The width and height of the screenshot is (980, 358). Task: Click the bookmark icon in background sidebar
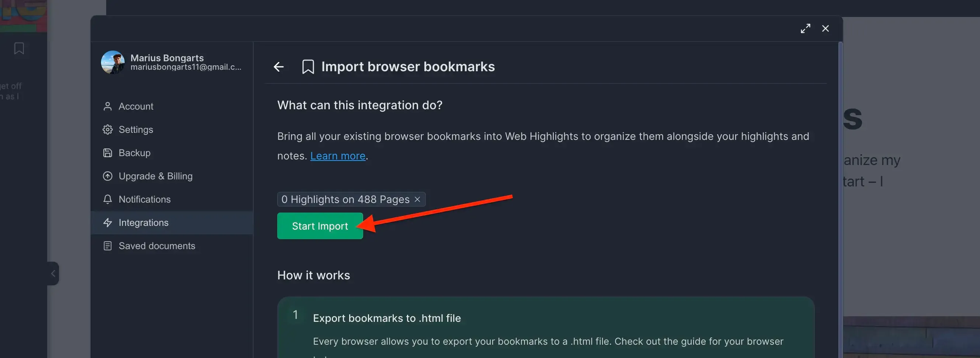(19, 48)
